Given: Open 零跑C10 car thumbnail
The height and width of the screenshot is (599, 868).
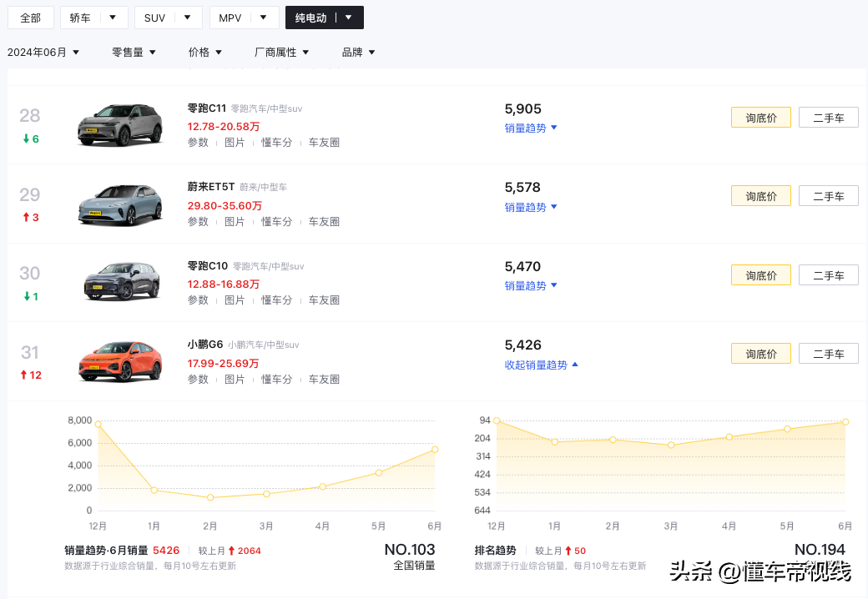Looking at the screenshot, I should tap(121, 282).
